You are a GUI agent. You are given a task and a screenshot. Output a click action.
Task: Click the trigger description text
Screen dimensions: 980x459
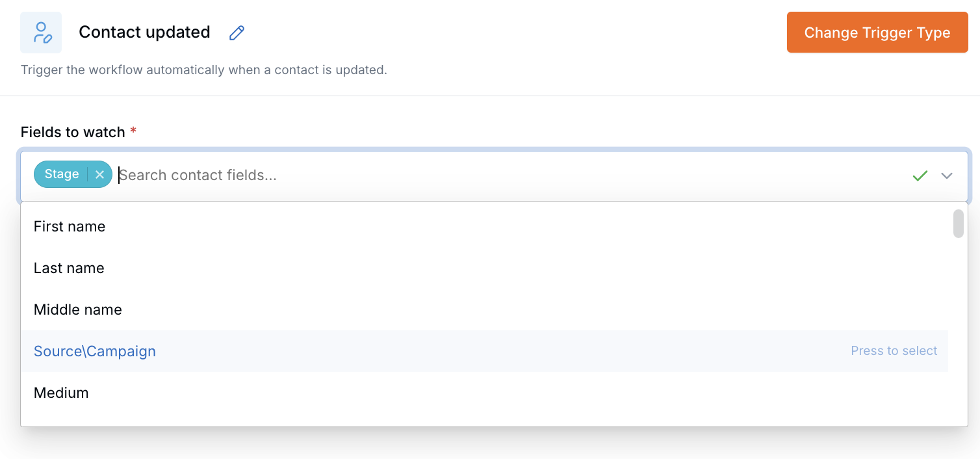click(204, 70)
